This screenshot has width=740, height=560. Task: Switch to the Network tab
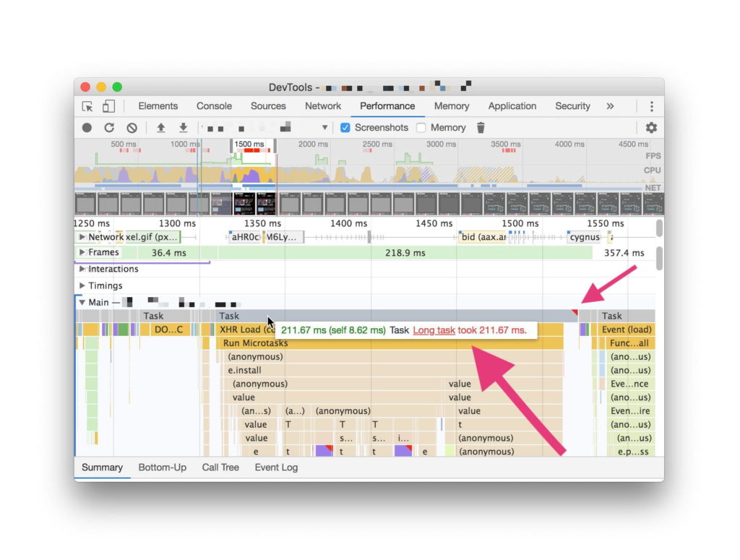click(x=322, y=106)
